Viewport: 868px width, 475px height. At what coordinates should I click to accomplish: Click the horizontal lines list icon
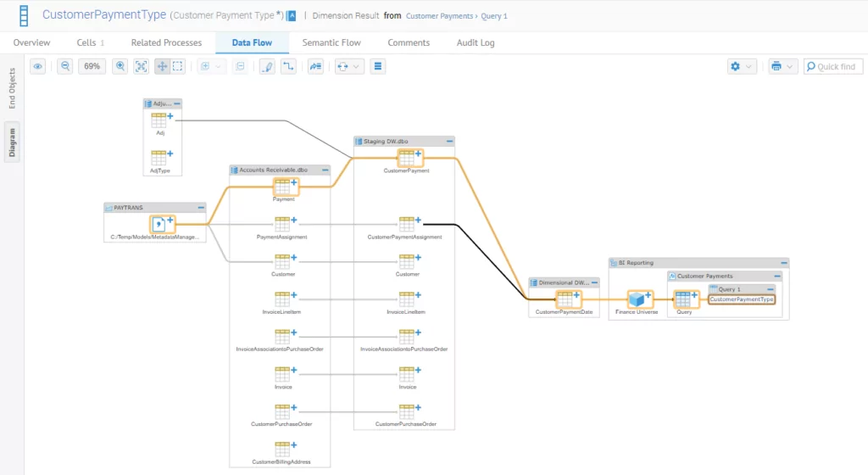[378, 66]
